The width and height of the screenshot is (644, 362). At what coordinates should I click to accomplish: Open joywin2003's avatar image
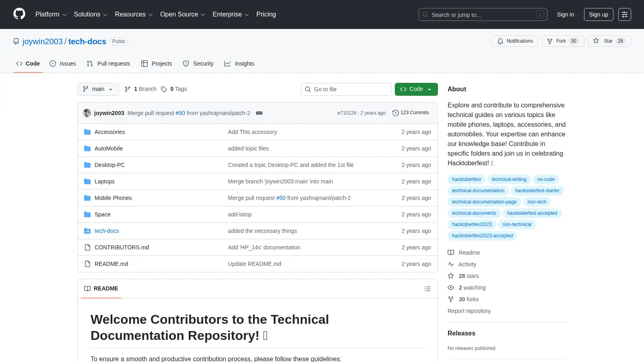point(87,113)
